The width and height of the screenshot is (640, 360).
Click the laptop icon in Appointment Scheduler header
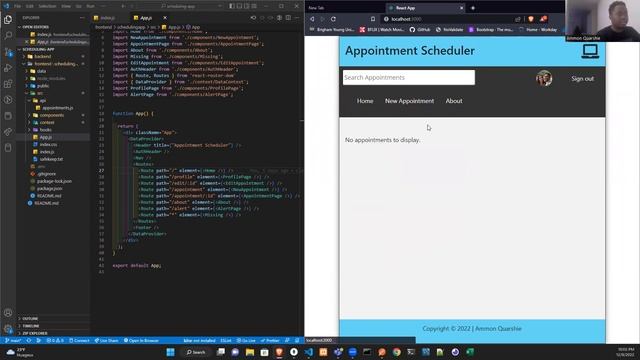click(x=590, y=52)
